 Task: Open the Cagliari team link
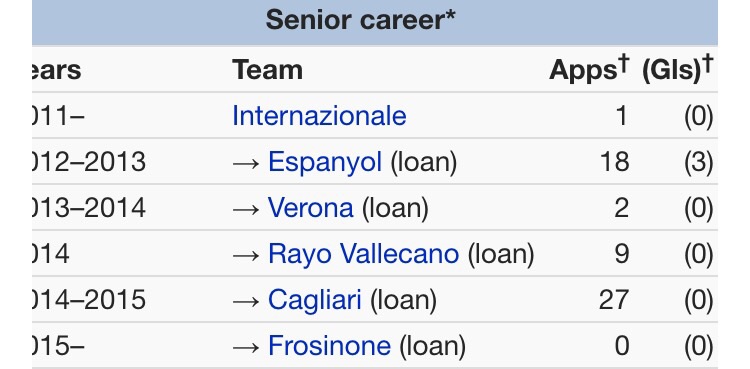coord(315,300)
